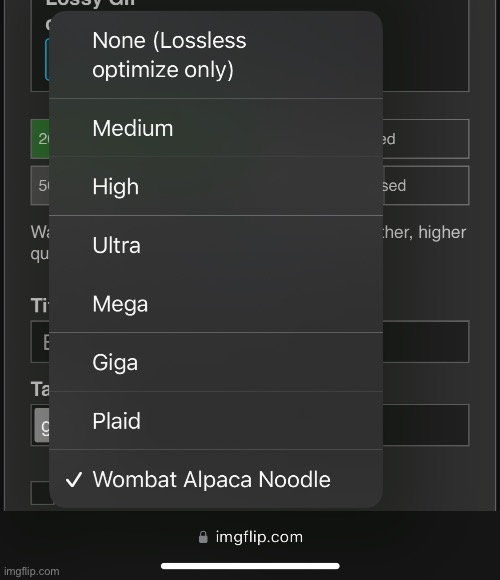
Task: Pick the Mega option
Action: point(216,304)
